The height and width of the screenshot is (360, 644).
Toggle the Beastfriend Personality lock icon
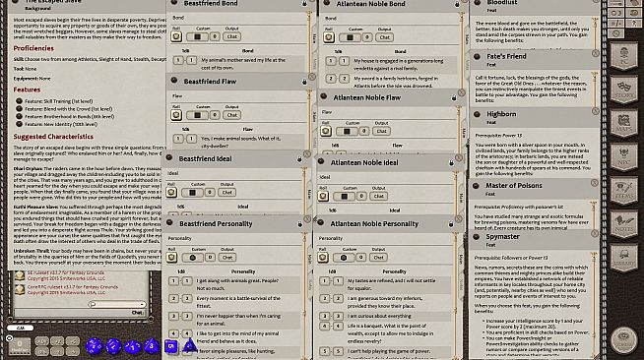coord(299,224)
